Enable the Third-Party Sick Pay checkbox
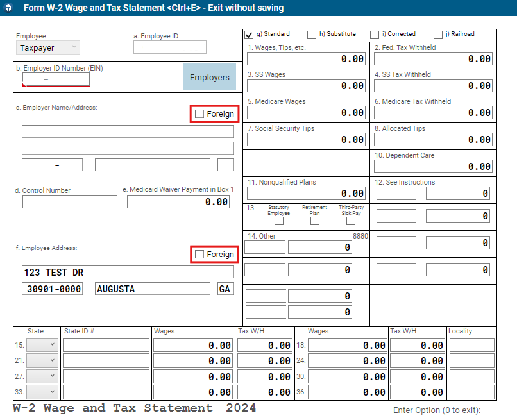The image size is (517, 420). tap(351, 221)
